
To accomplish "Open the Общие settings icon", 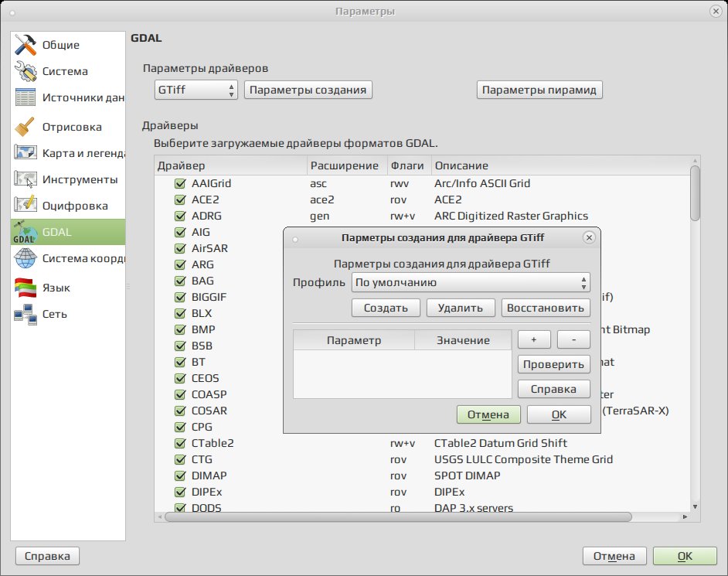I will 25,45.
